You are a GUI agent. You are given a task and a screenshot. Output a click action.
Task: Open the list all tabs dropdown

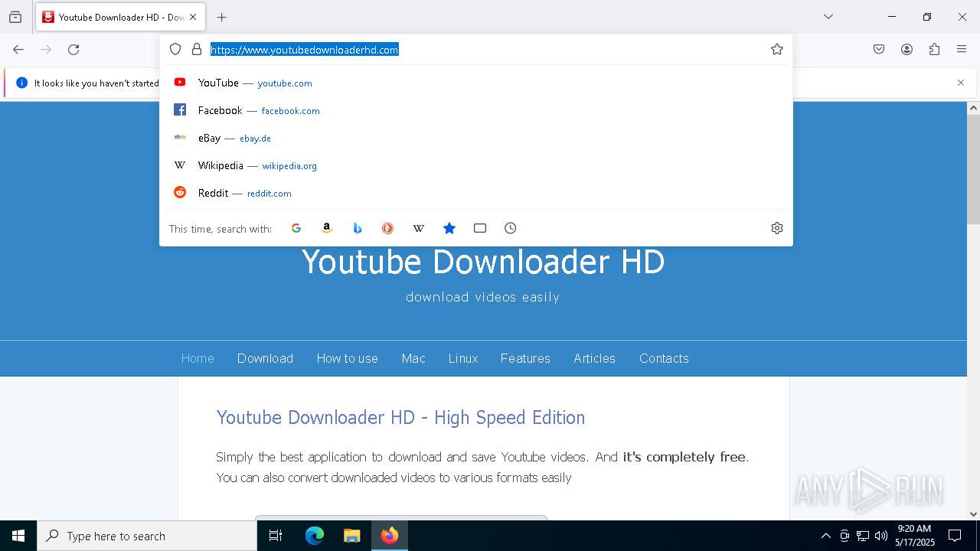(828, 17)
